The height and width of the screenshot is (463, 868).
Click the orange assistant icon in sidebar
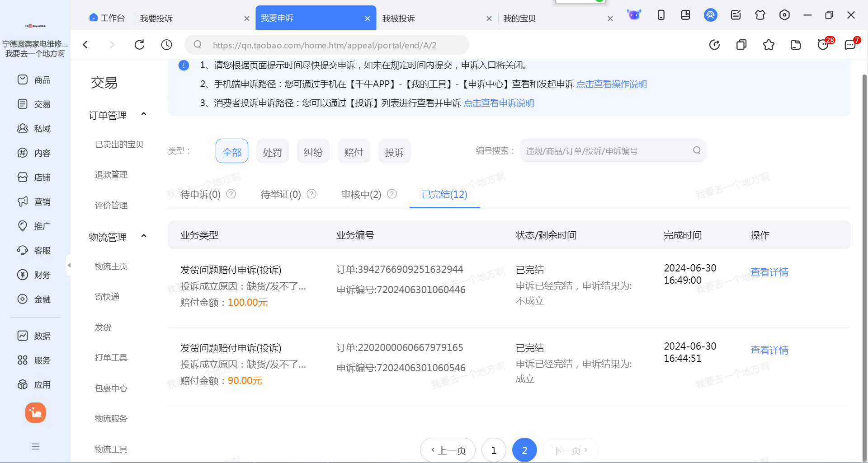pos(35,412)
